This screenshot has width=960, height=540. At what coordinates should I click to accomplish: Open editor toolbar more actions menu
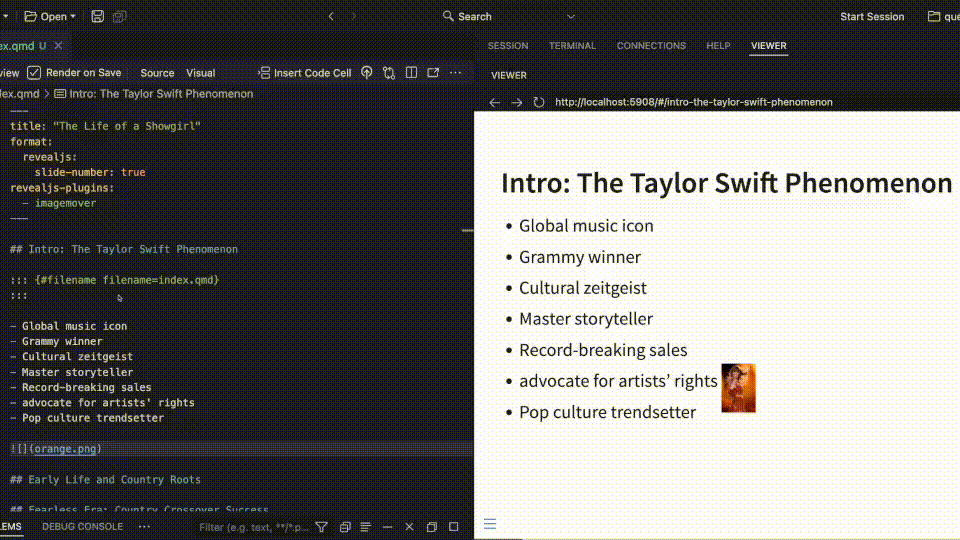[x=456, y=73]
